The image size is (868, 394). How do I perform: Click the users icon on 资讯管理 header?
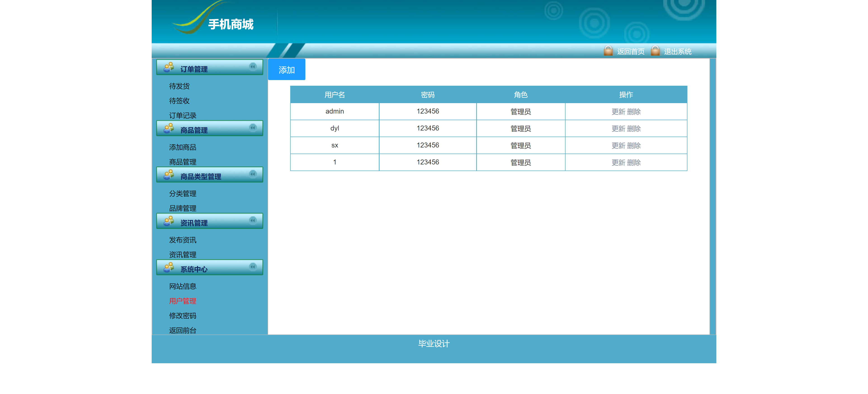(x=168, y=221)
